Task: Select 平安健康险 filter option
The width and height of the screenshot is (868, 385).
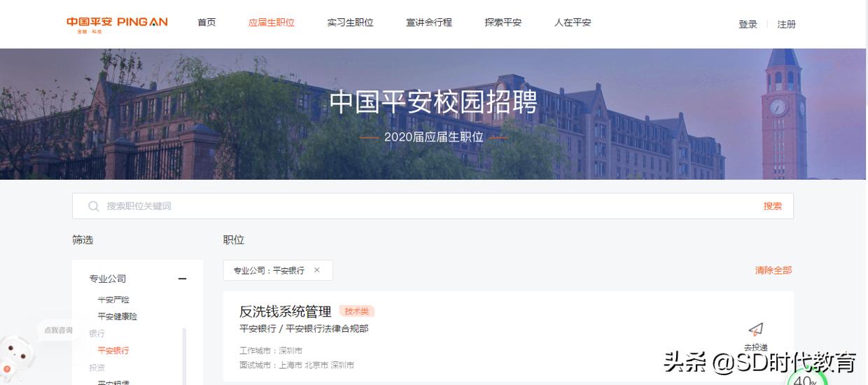Action: tap(118, 316)
